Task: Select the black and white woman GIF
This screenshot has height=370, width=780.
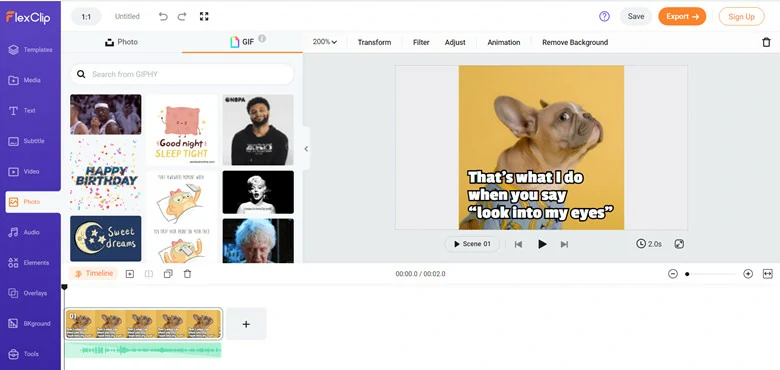Action: (x=258, y=192)
